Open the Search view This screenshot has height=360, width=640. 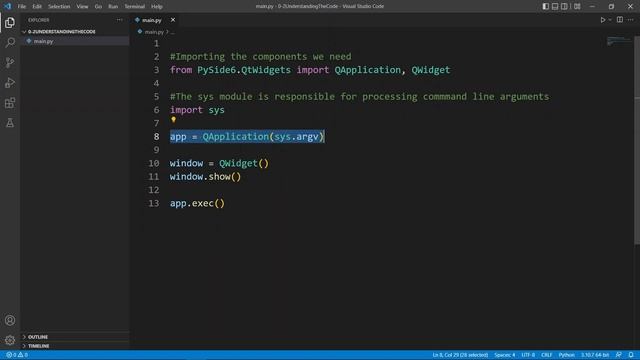(10, 42)
